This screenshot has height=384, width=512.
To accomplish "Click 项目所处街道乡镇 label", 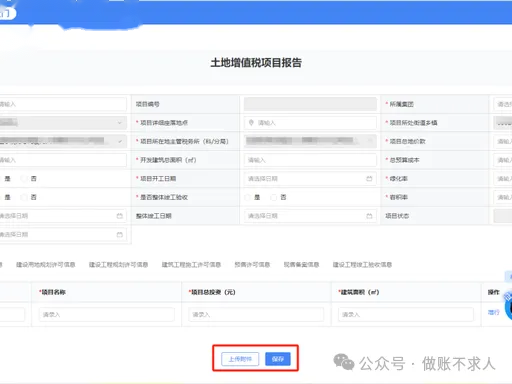I will pyautogui.click(x=413, y=123).
